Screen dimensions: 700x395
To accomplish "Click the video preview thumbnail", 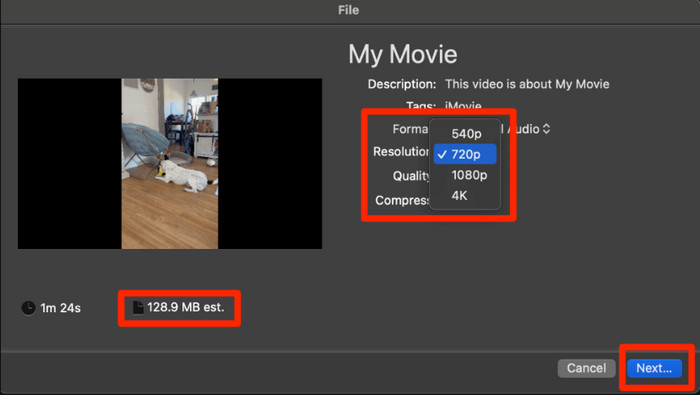I will click(x=170, y=163).
